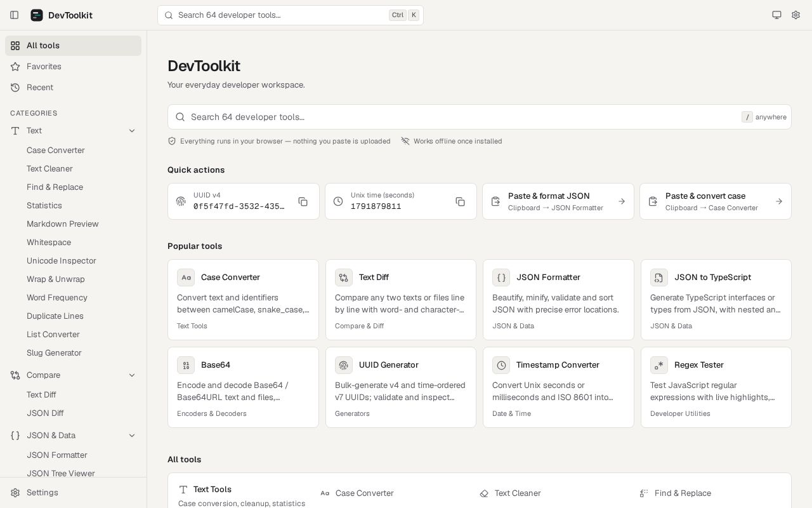Click the arrow on Paste & format JSON
The image size is (812, 508).
622,201
